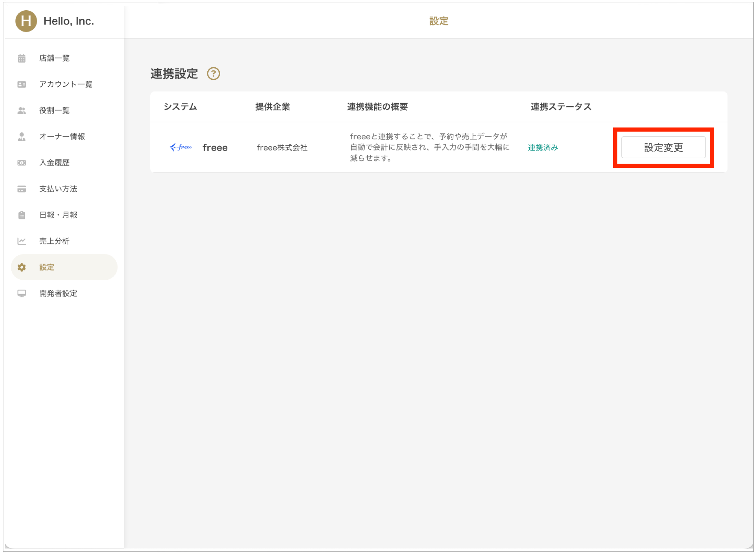
Task: Click the オーナー情報 person icon
Action: tap(22, 137)
